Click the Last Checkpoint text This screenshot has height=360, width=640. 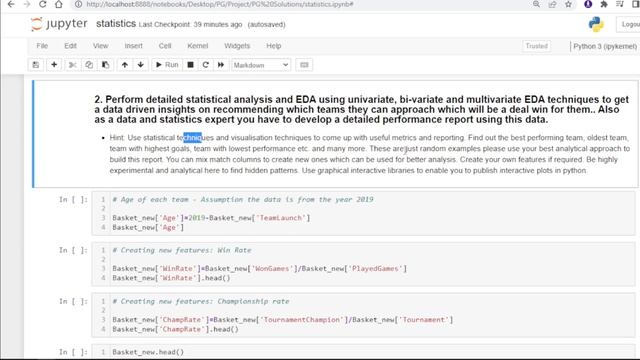[x=190, y=24]
